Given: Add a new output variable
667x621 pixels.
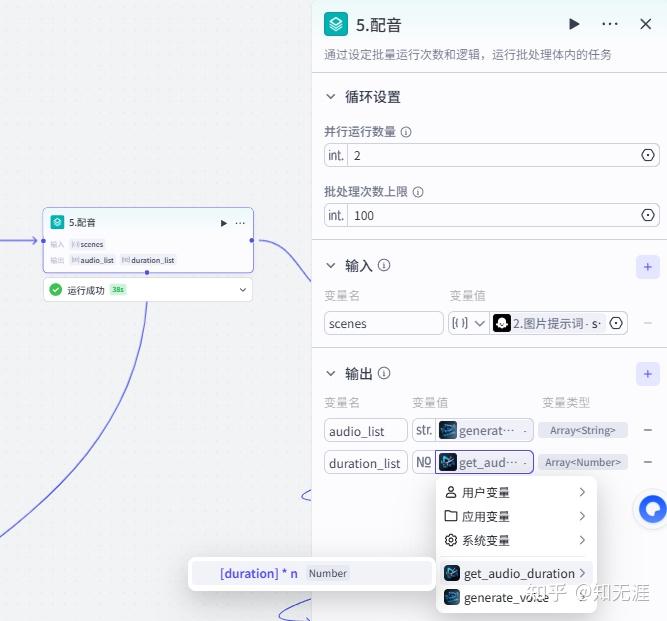Looking at the screenshot, I should pyautogui.click(x=647, y=374).
